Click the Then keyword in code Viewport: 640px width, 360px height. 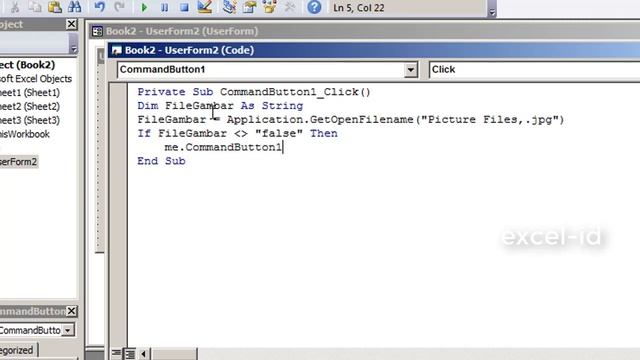pos(324,133)
